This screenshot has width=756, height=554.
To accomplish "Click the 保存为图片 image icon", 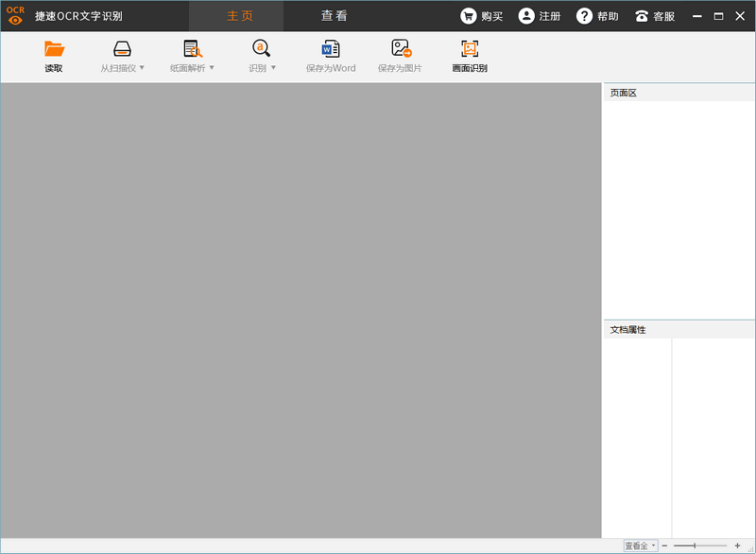I will click(x=401, y=48).
